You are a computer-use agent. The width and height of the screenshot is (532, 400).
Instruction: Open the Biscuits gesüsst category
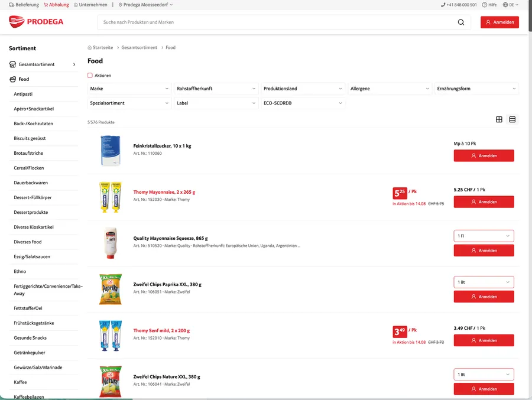pyautogui.click(x=30, y=138)
